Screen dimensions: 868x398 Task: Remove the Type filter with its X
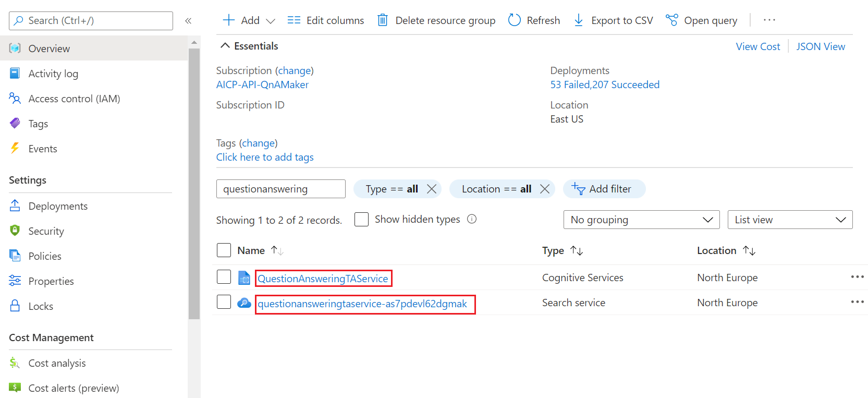[x=432, y=189]
